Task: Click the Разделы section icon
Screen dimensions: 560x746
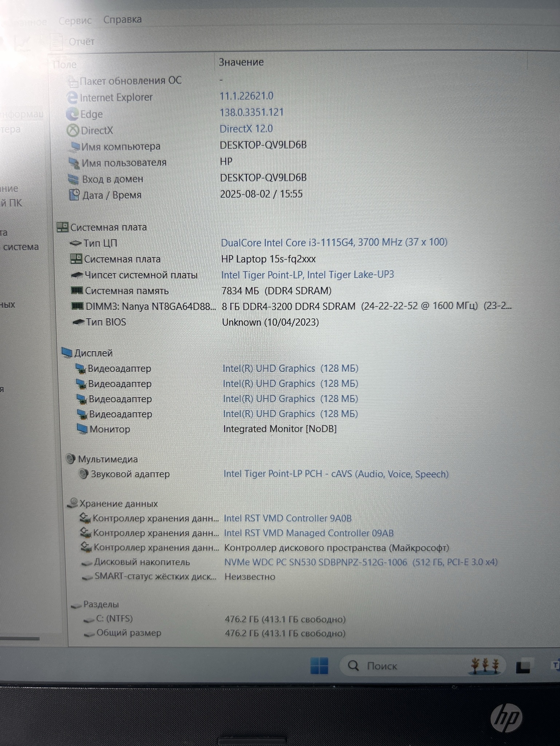Action: 76,605
